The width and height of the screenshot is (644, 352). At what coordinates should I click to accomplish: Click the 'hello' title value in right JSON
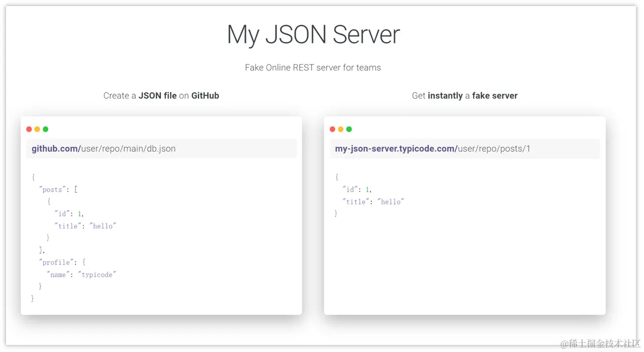click(x=391, y=201)
